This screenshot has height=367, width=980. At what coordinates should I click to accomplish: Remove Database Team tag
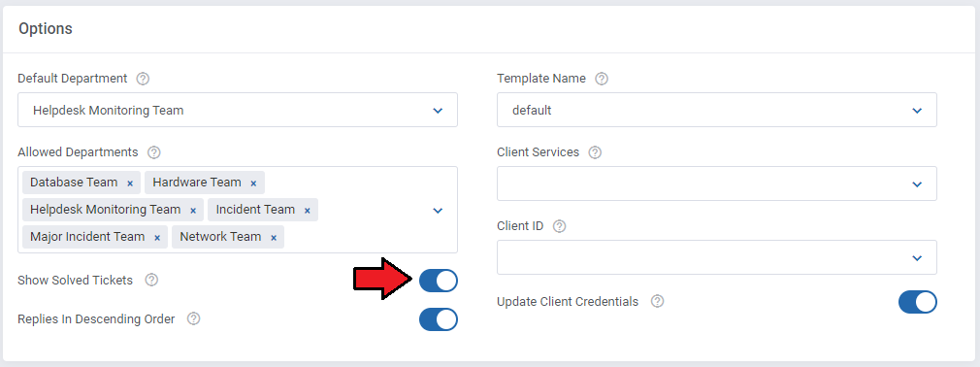[130, 183]
